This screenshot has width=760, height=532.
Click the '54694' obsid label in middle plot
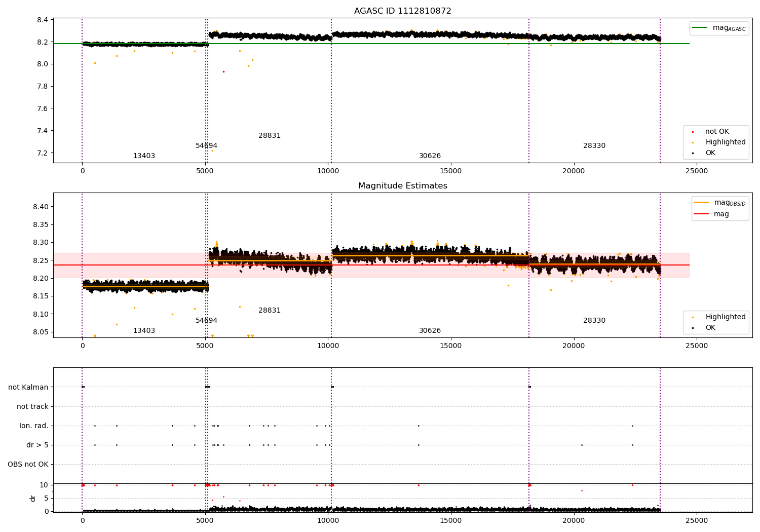(206, 321)
